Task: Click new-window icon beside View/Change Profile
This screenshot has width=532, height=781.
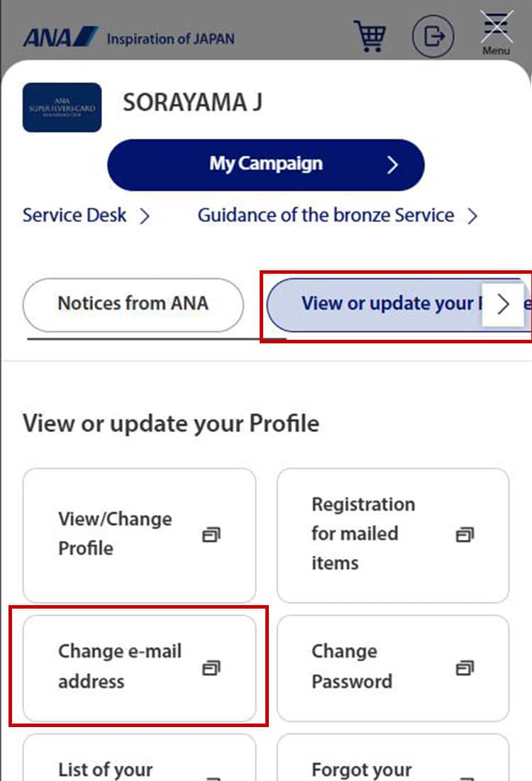Action: pos(211,534)
